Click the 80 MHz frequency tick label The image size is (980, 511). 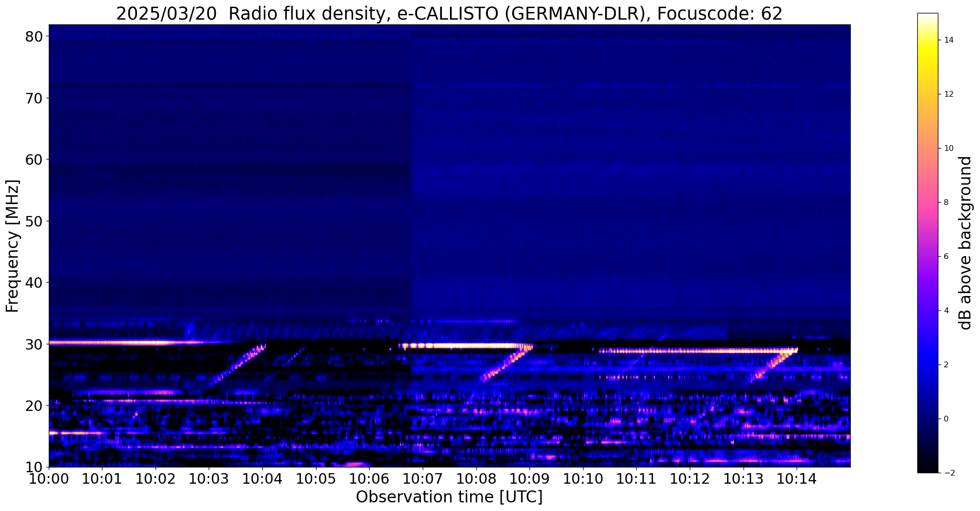[35, 36]
